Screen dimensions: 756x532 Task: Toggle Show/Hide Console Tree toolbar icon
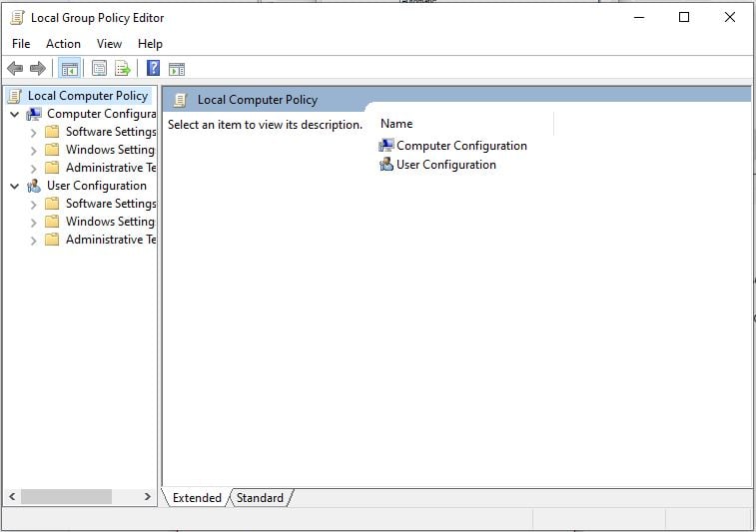coord(70,69)
